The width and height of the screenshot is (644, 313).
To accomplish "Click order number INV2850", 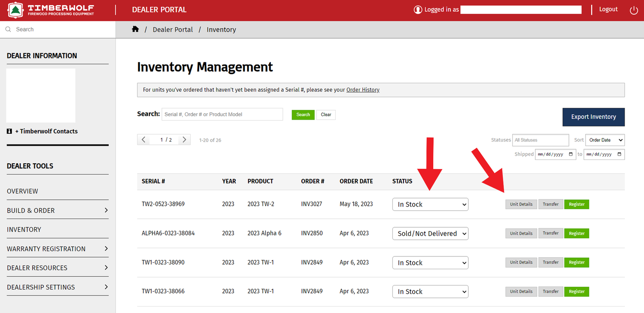I will (312, 233).
